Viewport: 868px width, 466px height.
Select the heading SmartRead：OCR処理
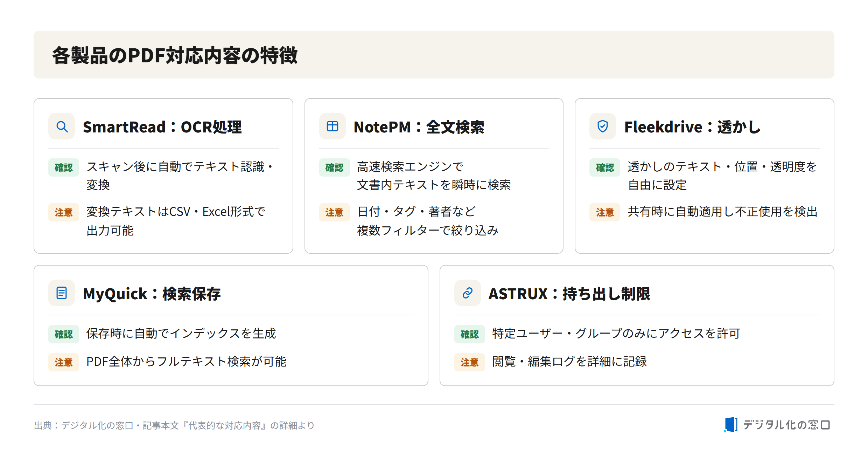click(162, 127)
